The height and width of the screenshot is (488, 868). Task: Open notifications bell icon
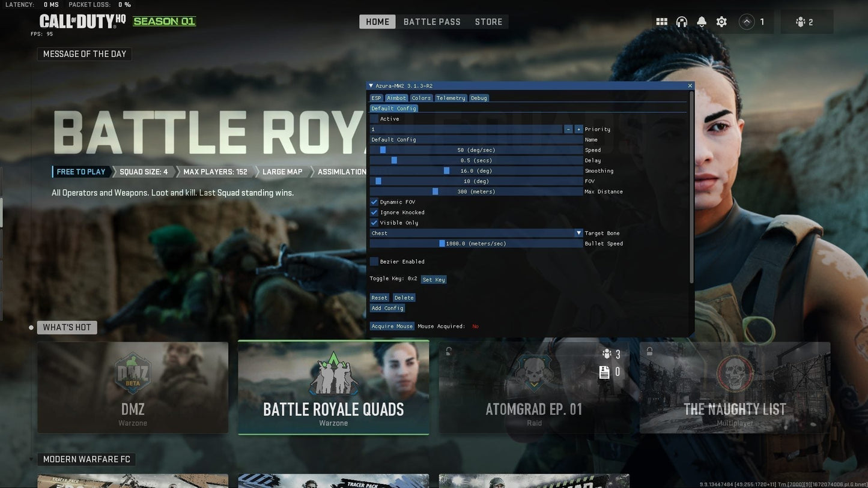pyautogui.click(x=702, y=22)
